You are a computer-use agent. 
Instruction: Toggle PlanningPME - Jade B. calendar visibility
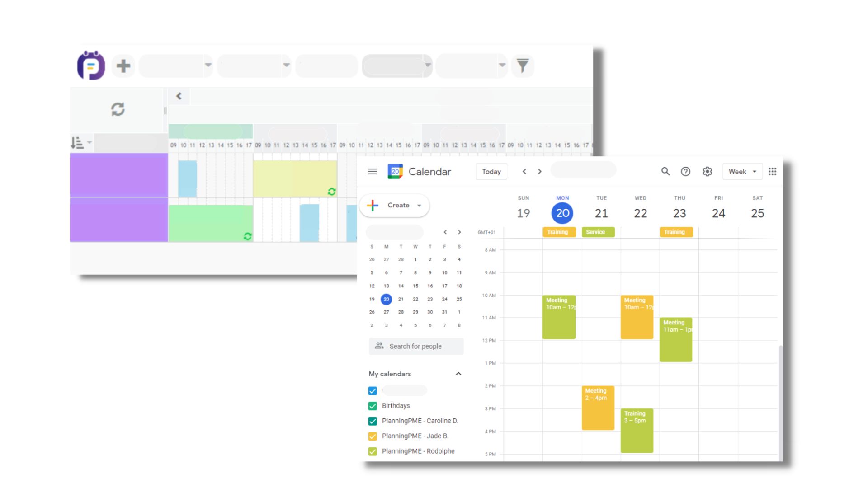373,436
